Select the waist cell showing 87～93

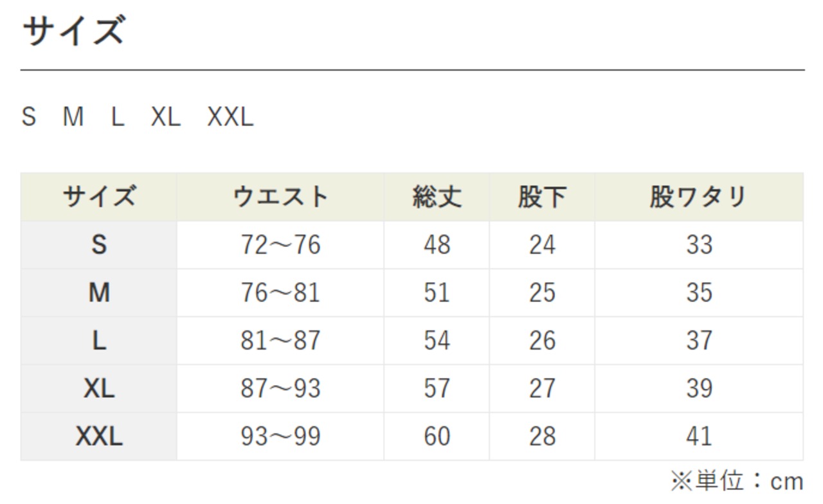tap(280, 388)
